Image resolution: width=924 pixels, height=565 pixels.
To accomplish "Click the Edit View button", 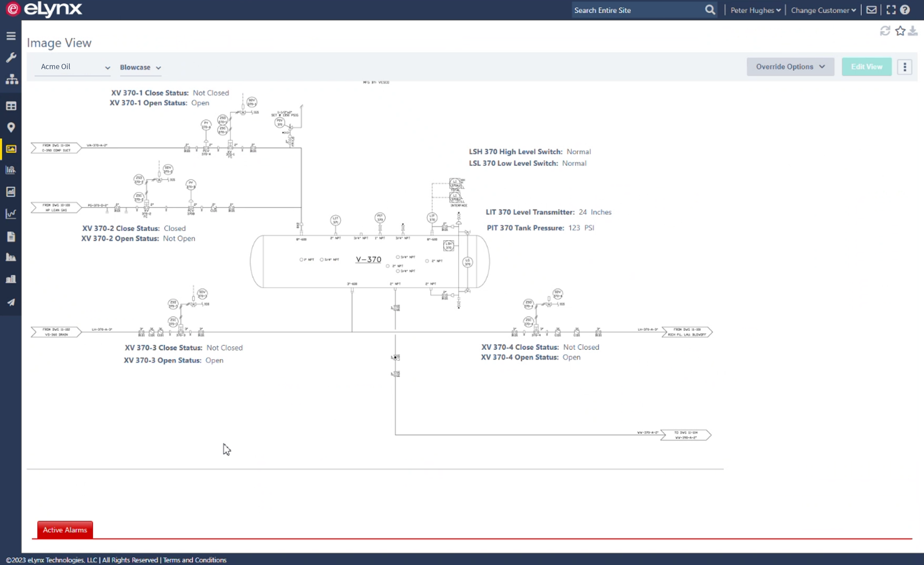I will 866,67.
